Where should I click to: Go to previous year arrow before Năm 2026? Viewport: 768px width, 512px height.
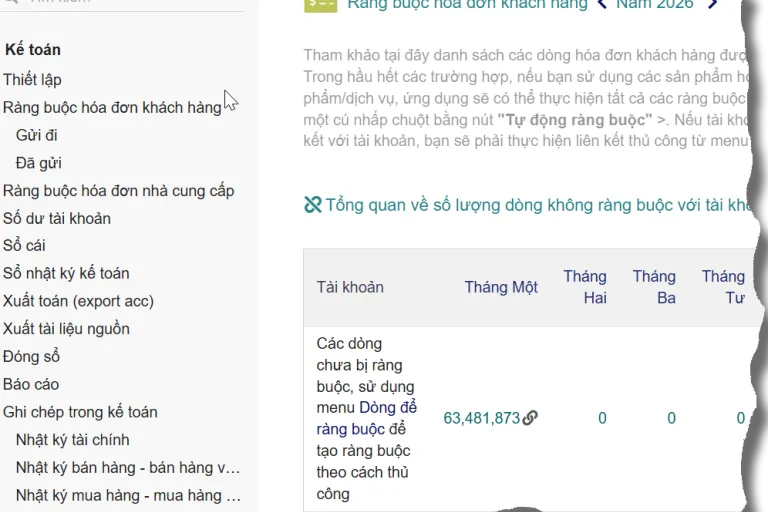tap(602, 4)
